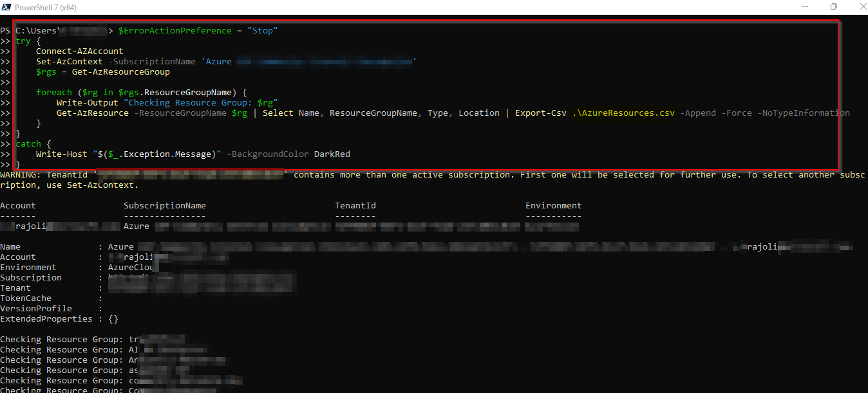The width and height of the screenshot is (868, 393).
Task: Click the VersionProfile property label
Action: 36,309
